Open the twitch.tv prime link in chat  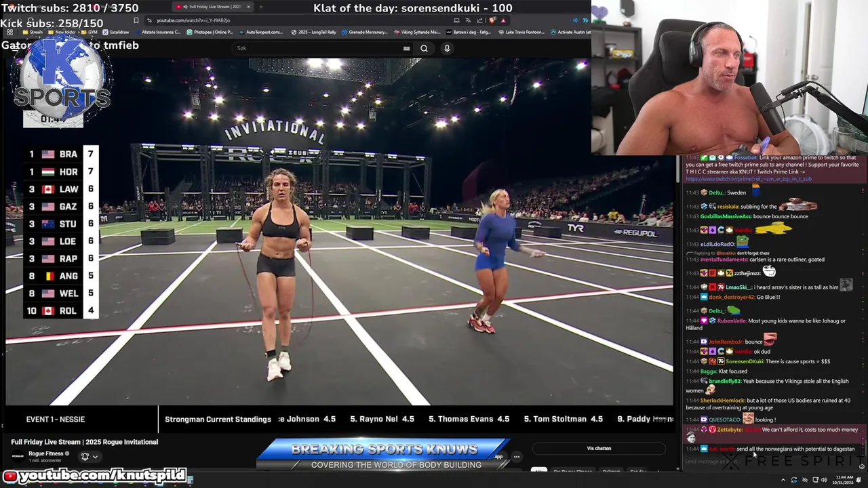pyautogui.click(x=748, y=179)
